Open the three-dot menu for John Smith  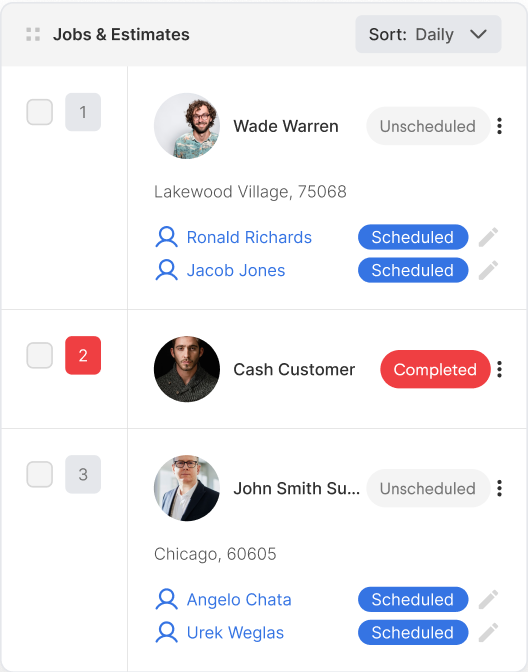pyautogui.click(x=499, y=488)
